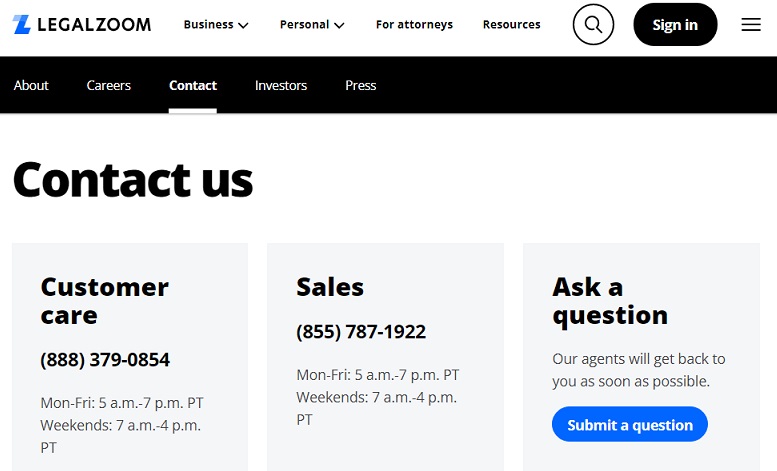
Task: Click the Ask a question card heading
Action: tap(610, 301)
